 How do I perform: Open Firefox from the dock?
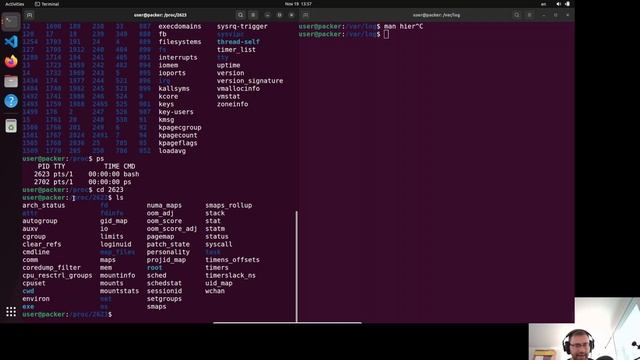click(x=11, y=61)
